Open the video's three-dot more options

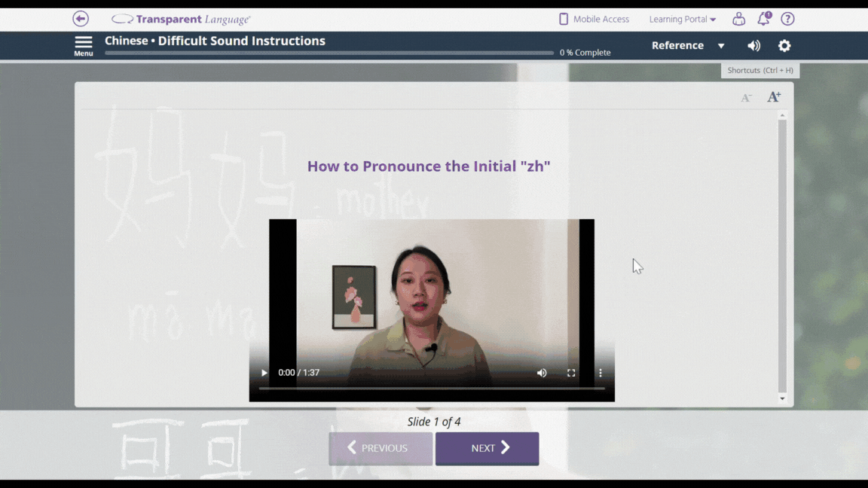click(601, 373)
